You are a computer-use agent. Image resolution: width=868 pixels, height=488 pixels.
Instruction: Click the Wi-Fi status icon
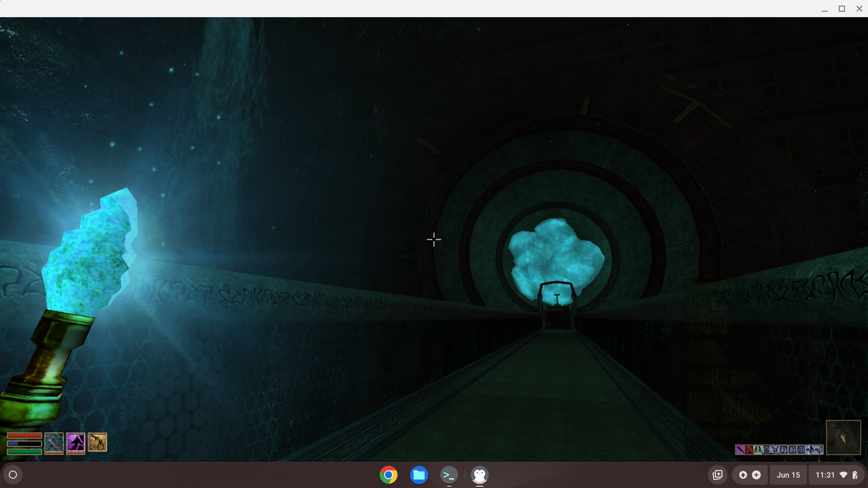(x=844, y=475)
